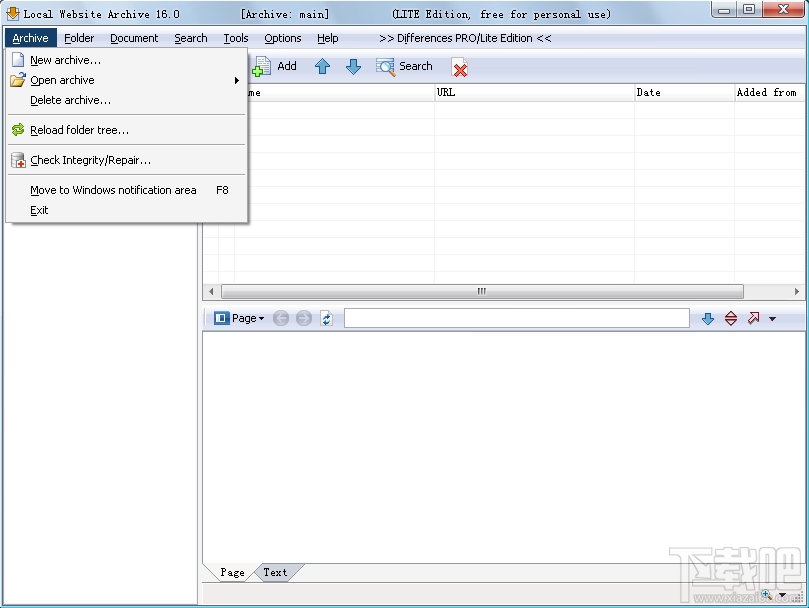This screenshot has width=809, height=608.
Task: Open the Help menu
Action: (328, 38)
